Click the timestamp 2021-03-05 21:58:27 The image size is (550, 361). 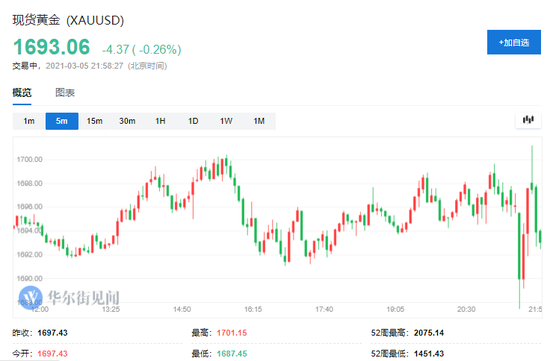(x=84, y=66)
